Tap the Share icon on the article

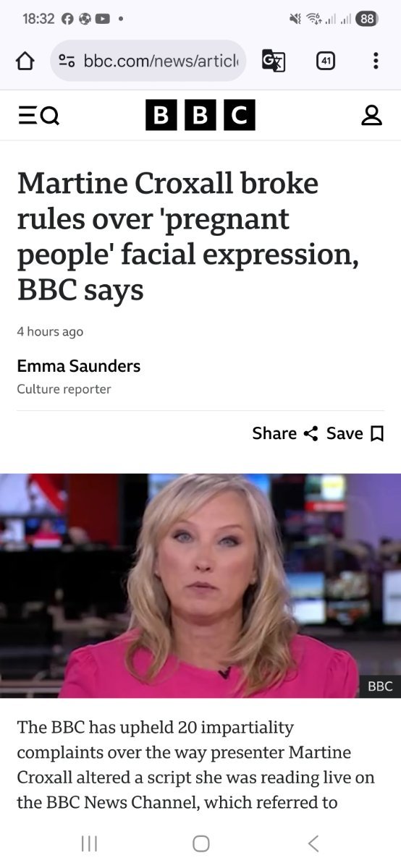click(x=311, y=433)
